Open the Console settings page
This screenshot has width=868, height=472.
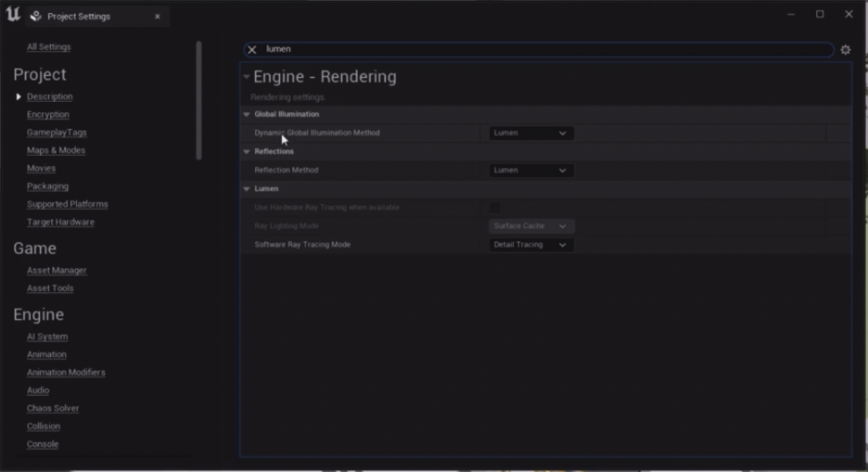[x=43, y=444]
